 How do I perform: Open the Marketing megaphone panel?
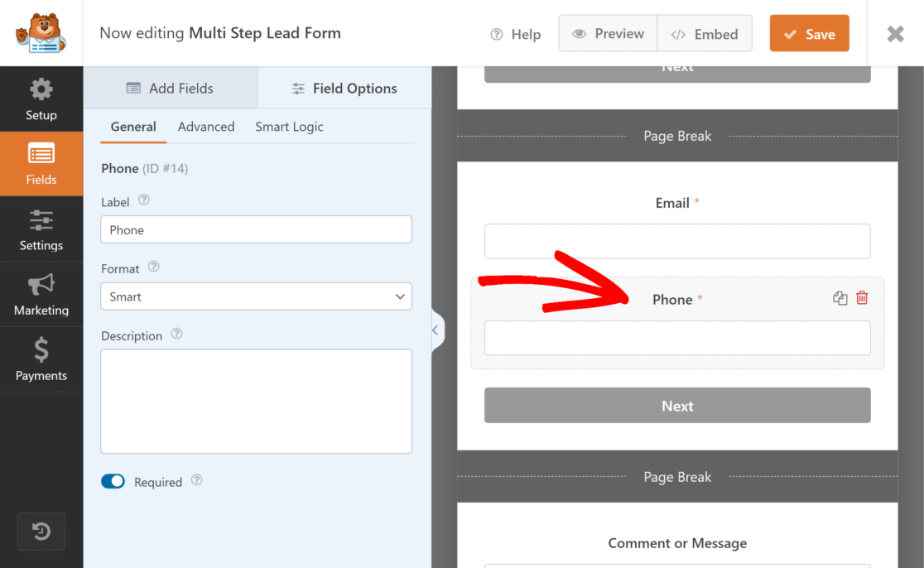[41, 296]
